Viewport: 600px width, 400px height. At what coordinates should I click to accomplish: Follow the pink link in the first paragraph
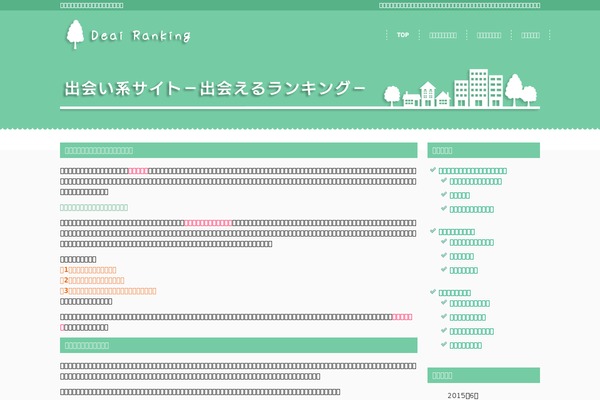(x=138, y=171)
